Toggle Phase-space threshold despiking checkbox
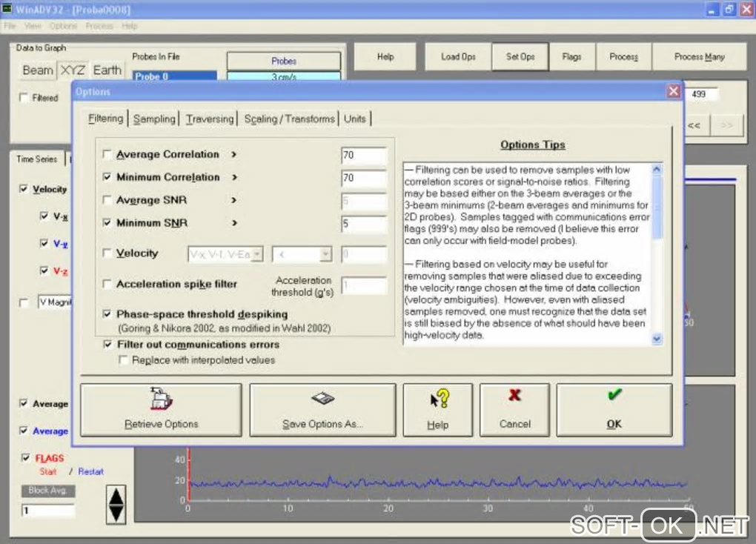 pyautogui.click(x=107, y=314)
